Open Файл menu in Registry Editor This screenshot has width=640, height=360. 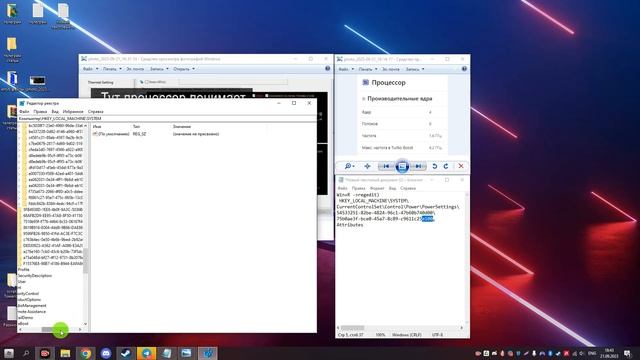(24, 111)
